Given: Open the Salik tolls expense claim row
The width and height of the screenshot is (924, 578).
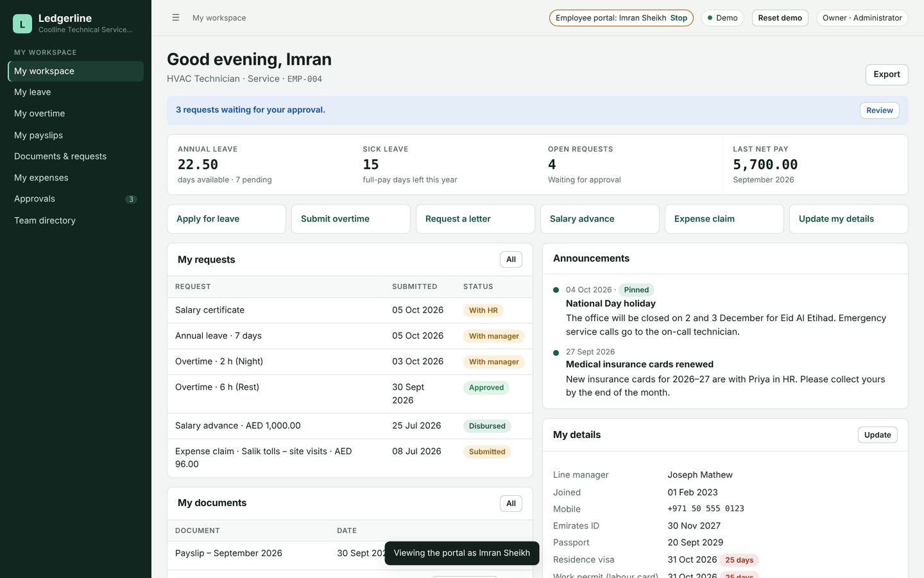Looking at the screenshot, I should click(x=350, y=458).
